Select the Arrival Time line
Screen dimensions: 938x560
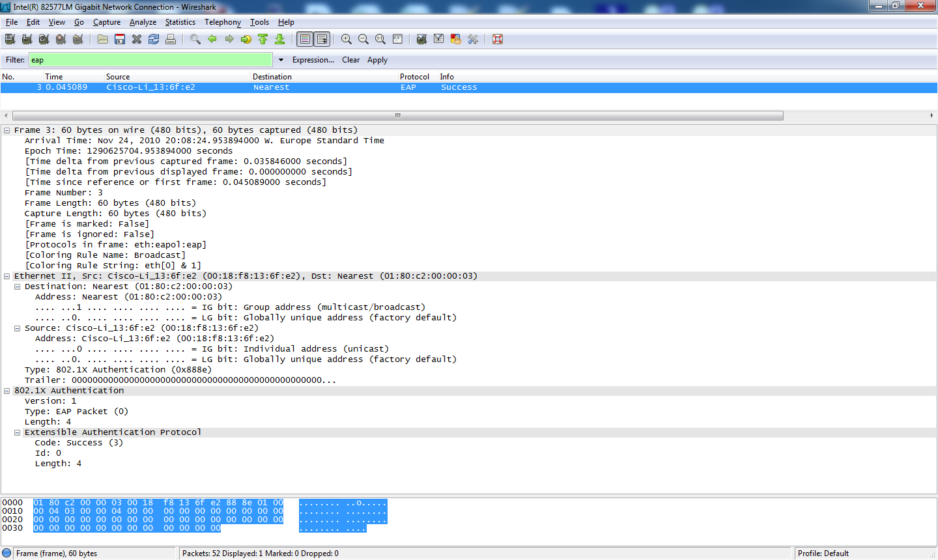click(x=205, y=141)
